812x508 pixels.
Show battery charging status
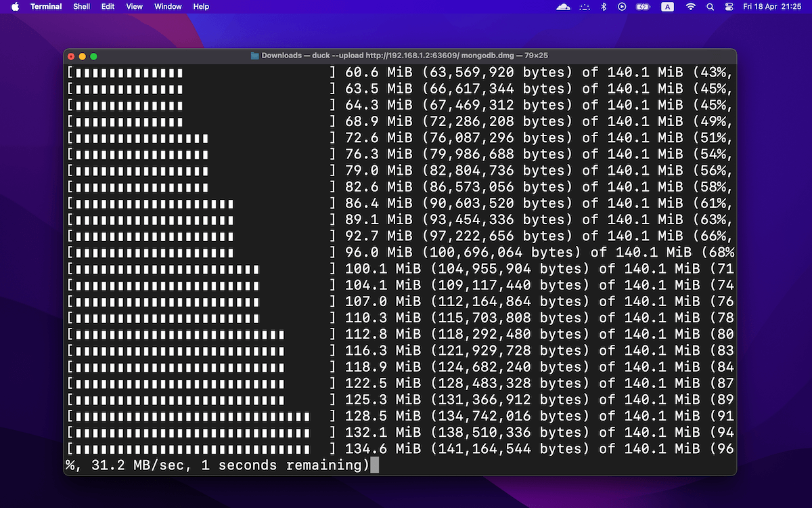(x=643, y=7)
